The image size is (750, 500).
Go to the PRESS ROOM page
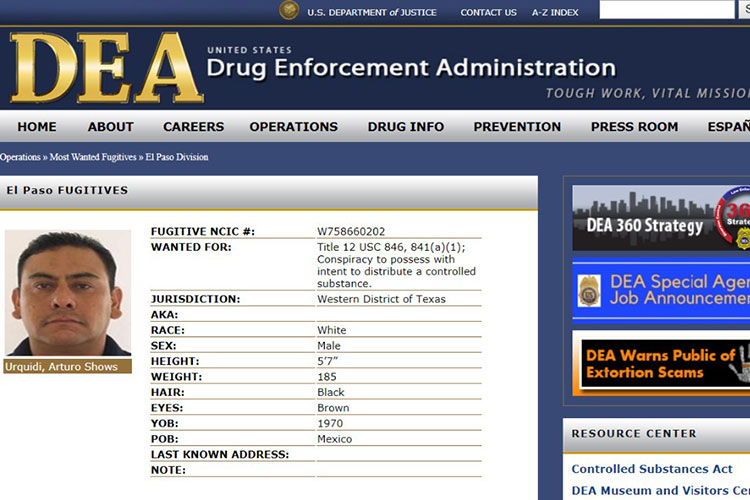(x=634, y=127)
